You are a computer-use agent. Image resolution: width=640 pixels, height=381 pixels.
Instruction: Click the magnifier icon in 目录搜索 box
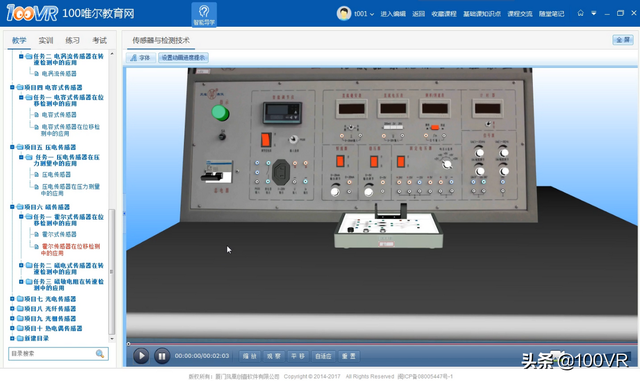pos(100,353)
